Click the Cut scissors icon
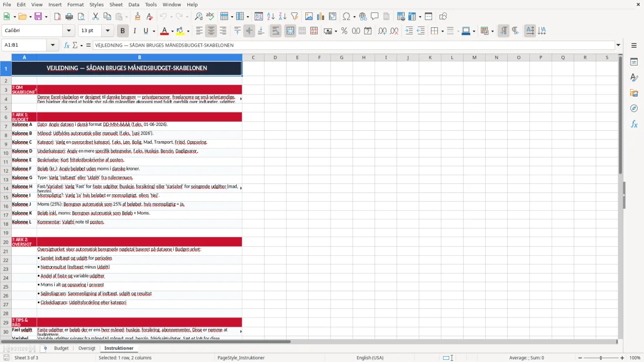Image resolution: width=644 pixels, height=362 pixels. click(x=96, y=17)
